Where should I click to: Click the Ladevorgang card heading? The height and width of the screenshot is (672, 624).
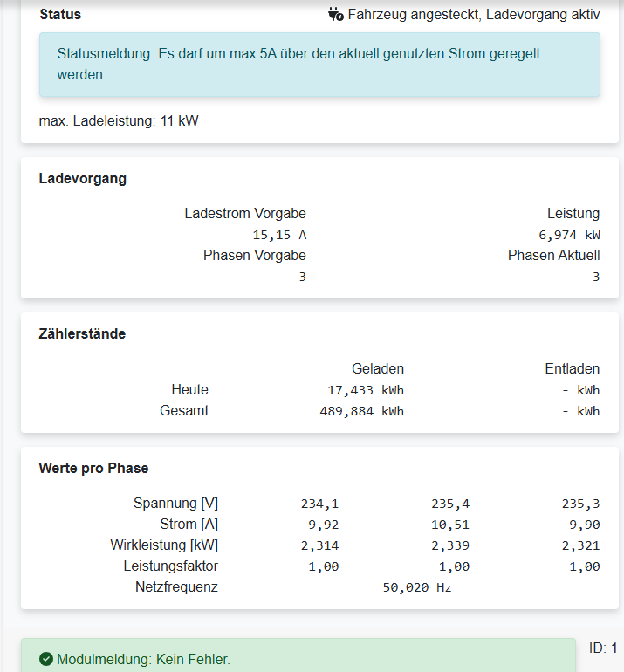coord(83,178)
